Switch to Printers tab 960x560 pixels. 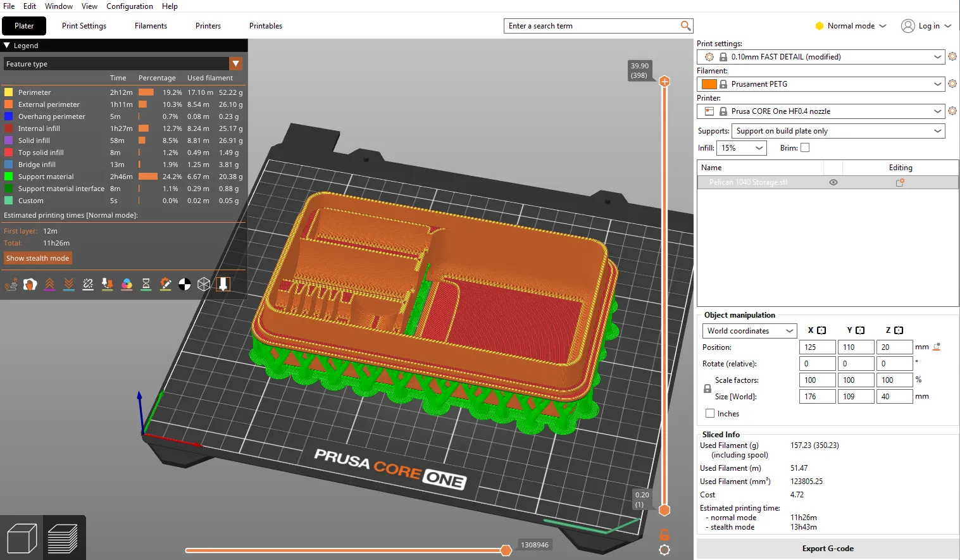[208, 26]
